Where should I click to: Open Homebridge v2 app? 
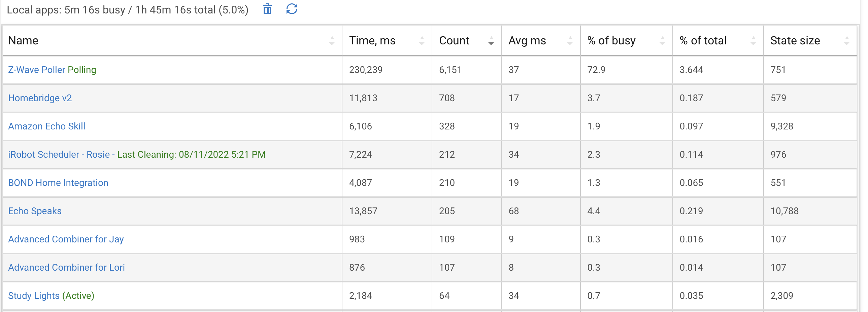(40, 98)
